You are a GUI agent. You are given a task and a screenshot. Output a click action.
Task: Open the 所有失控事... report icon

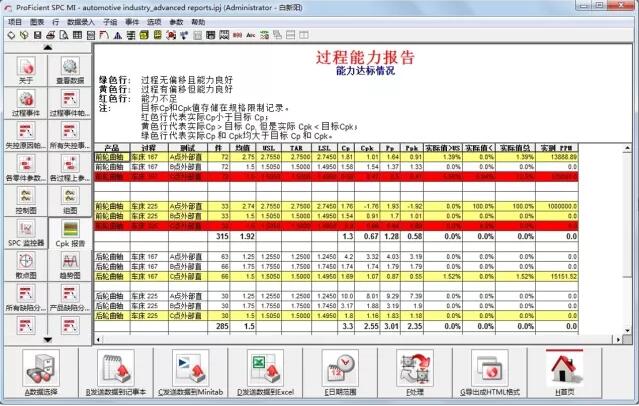point(70,135)
